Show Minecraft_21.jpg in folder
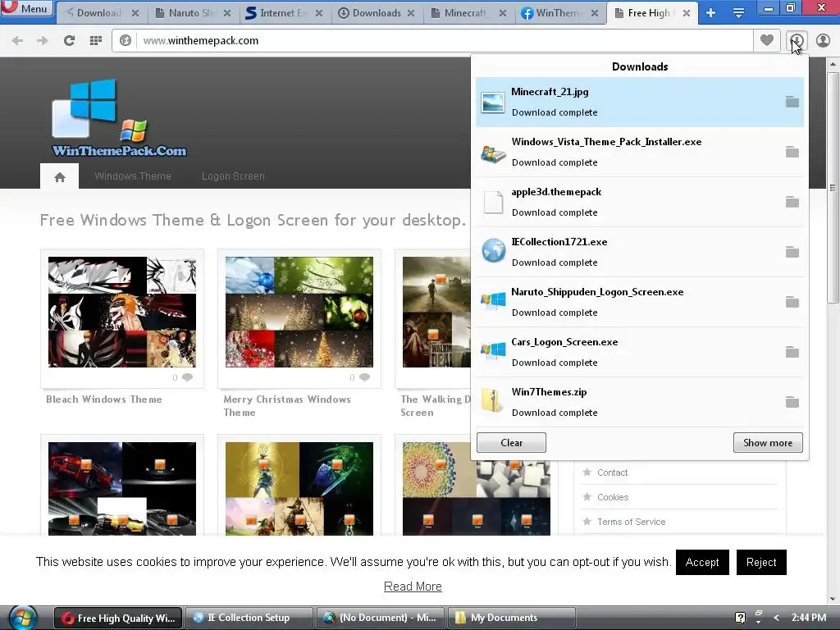 click(792, 102)
